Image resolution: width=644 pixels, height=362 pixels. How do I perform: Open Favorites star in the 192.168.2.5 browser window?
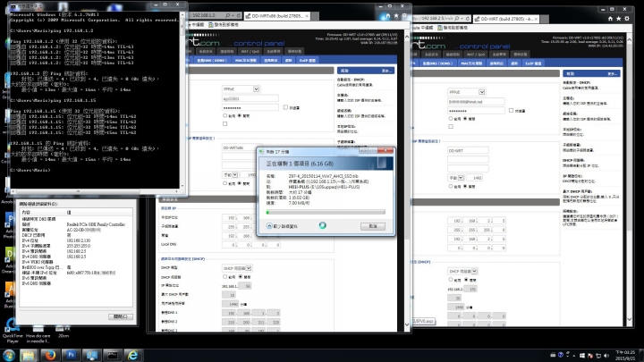[619, 19]
